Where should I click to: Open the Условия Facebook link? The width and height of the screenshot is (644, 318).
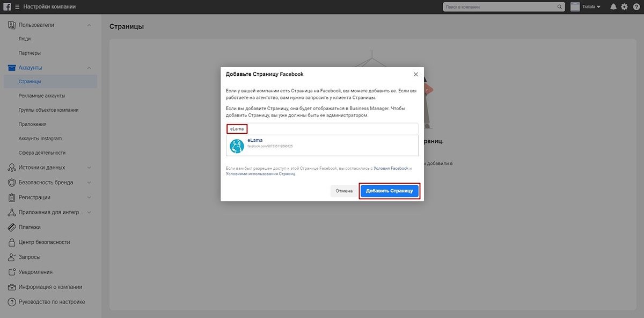391,169
